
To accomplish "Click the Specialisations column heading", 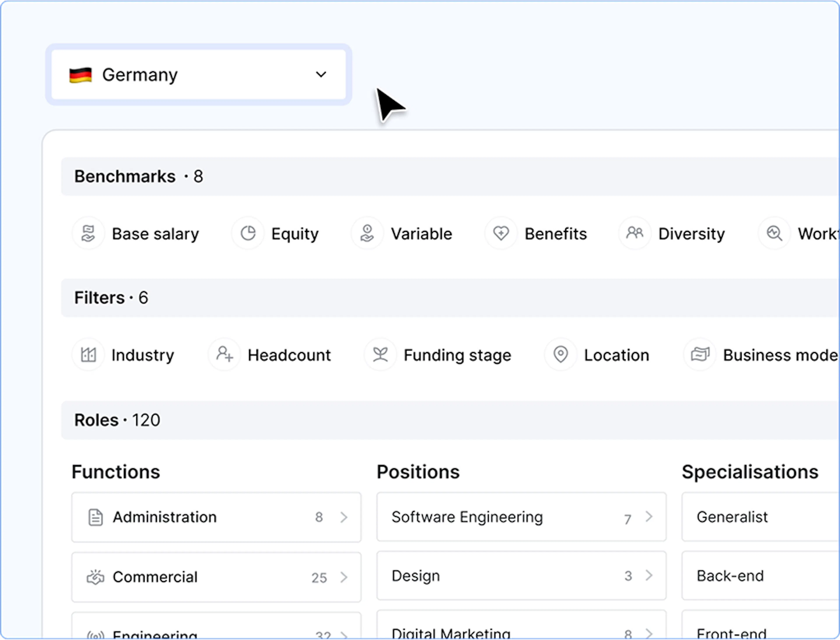I will tap(750, 472).
